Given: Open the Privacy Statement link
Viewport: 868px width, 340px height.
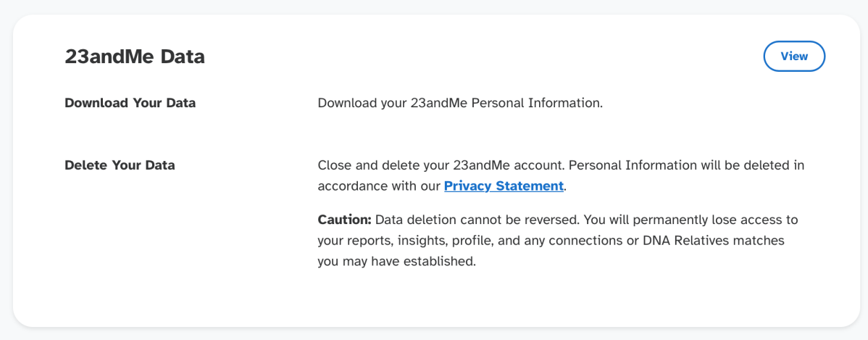Looking at the screenshot, I should click(504, 186).
